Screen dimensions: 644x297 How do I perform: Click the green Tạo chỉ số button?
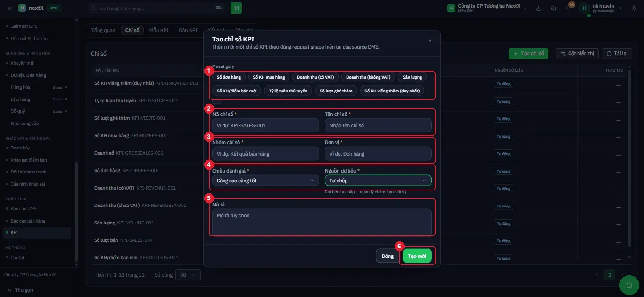(528, 54)
